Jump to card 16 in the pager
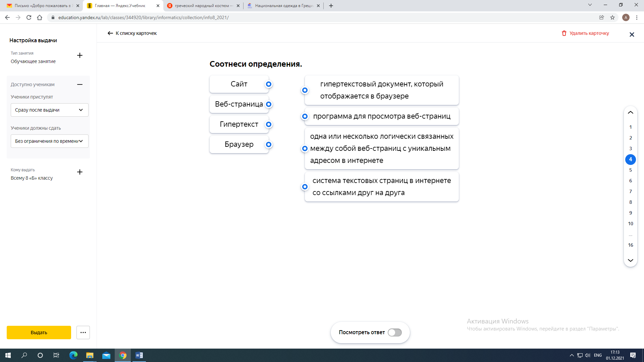The height and width of the screenshot is (362, 644). pos(631,245)
